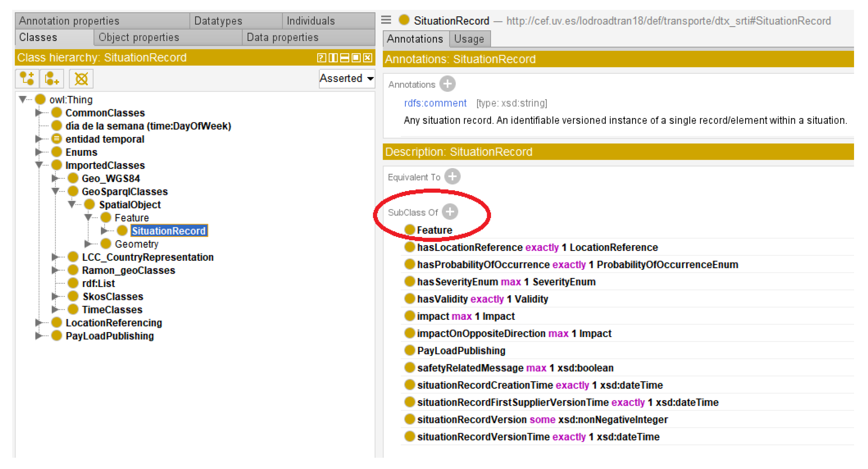
Task: Switch to the Object properties tab
Action: 138,37
